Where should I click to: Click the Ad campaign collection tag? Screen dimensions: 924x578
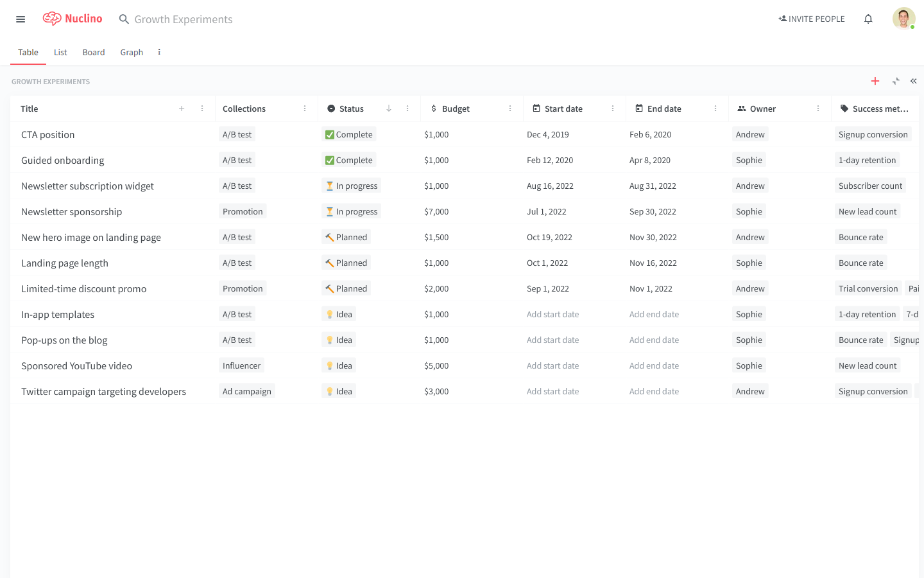pos(247,391)
